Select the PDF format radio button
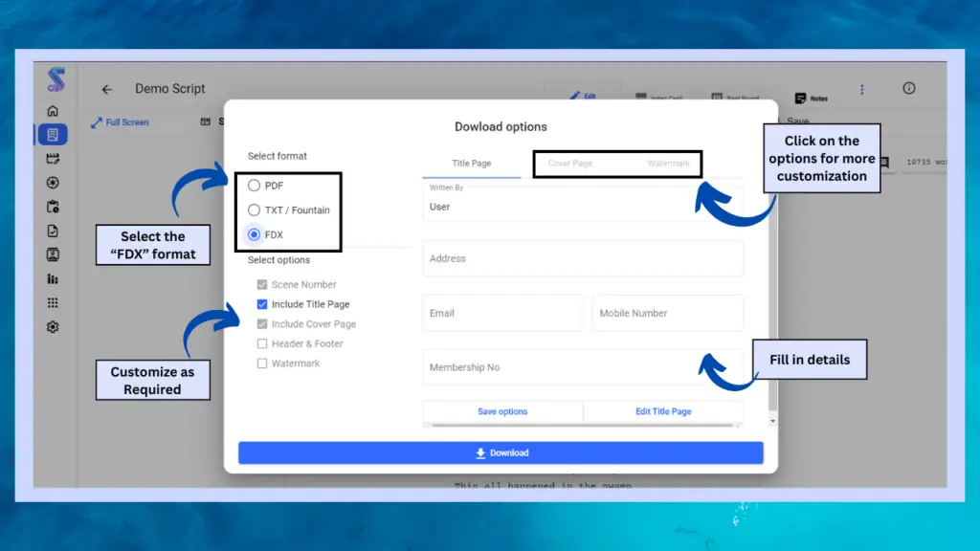 (254, 186)
